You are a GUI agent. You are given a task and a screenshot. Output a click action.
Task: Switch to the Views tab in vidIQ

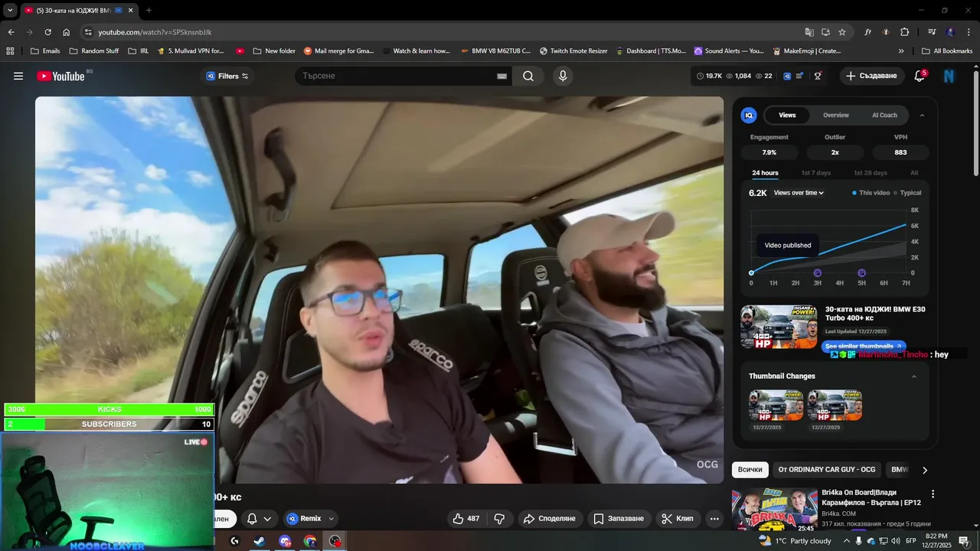pyautogui.click(x=787, y=116)
